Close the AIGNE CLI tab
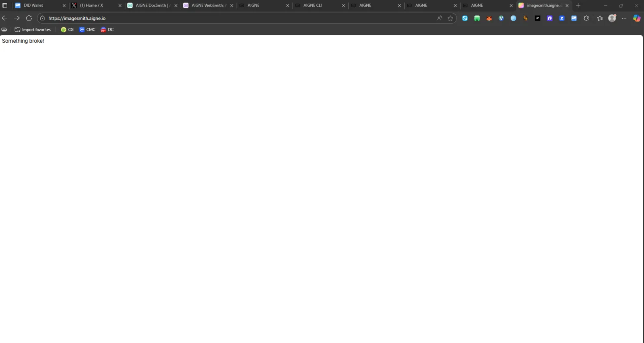Screen dimensions: 644x343 pos(343,6)
